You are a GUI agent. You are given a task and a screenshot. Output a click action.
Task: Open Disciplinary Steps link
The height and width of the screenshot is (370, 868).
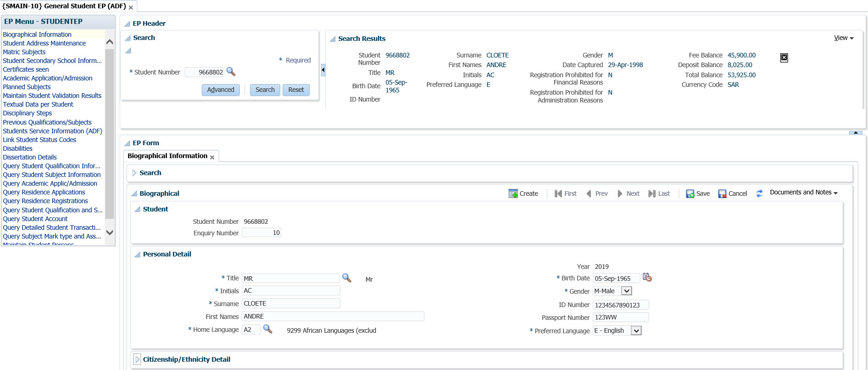point(27,113)
